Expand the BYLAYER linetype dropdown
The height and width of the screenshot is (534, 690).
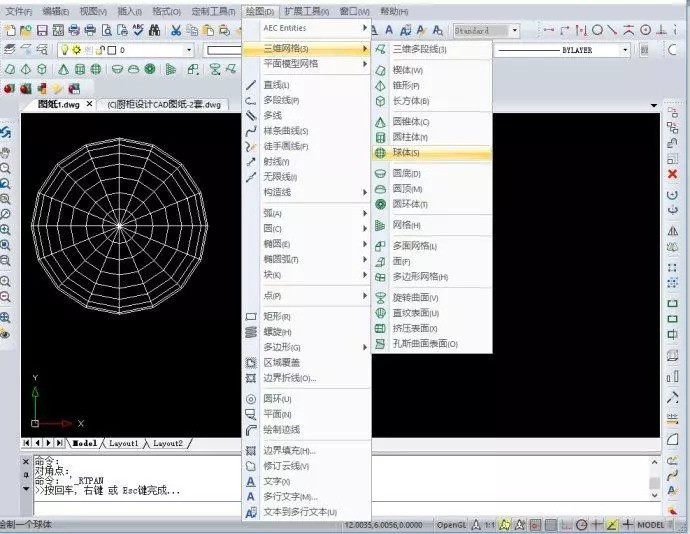tap(625, 49)
